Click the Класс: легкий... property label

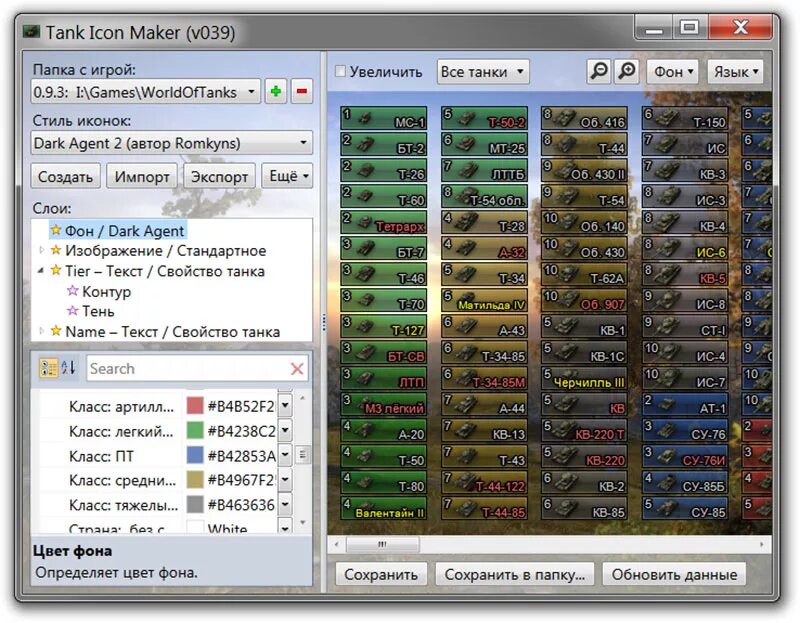point(121,431)
